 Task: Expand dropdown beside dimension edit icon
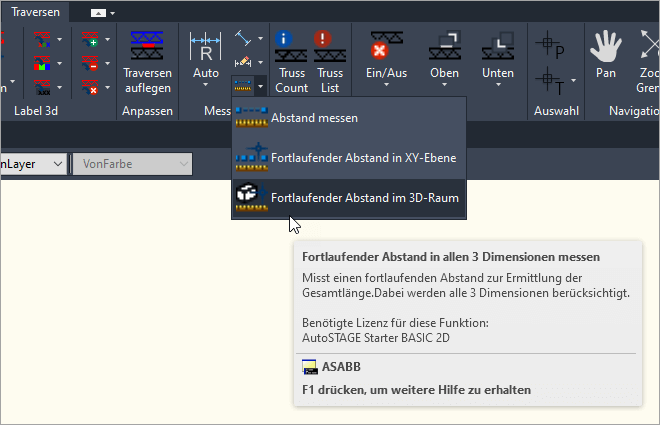click(x=261, y=62)
